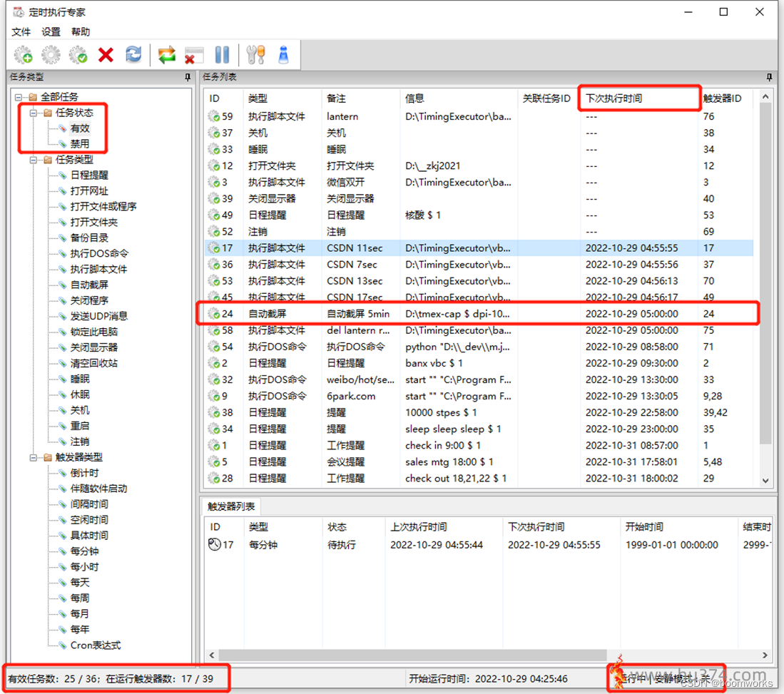
Task: Click the 上次执行时间 header in trigger list
Action: [x=444, y=526]
